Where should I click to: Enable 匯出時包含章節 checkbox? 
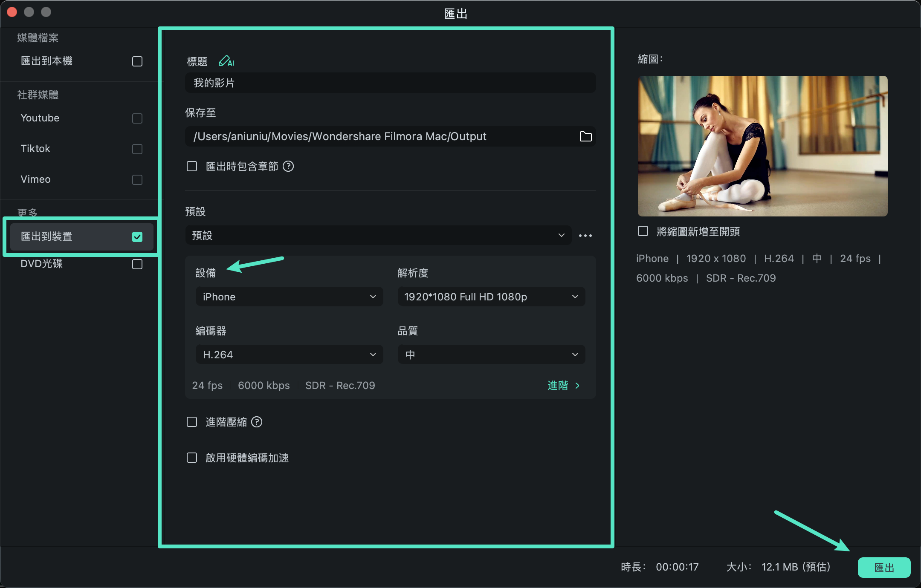click(192, 166)
